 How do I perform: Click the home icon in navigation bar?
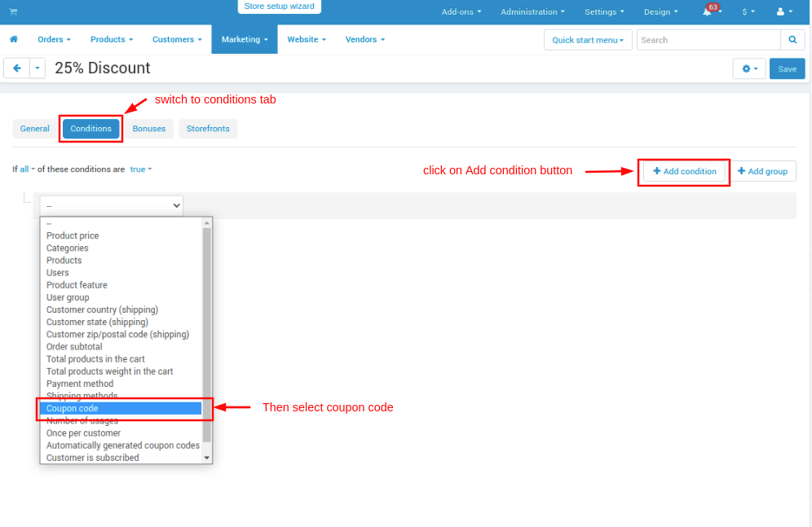tap(14, 39)
